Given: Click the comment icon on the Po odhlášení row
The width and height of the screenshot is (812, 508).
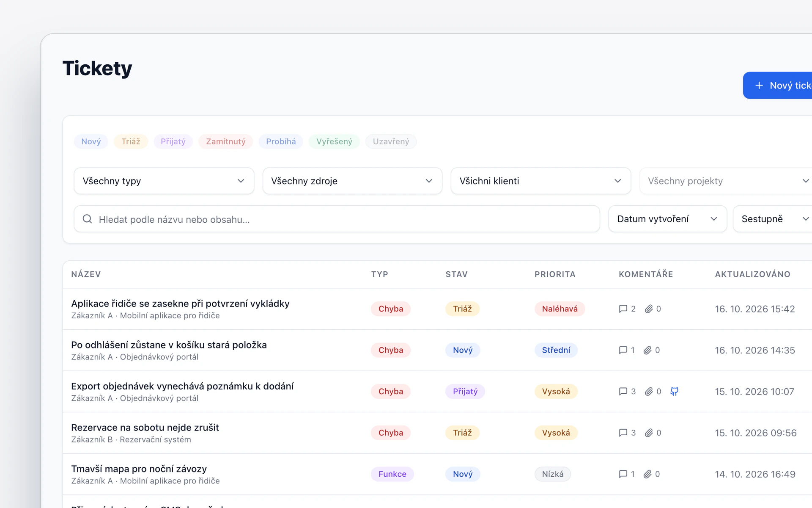Looking at the screenshot, I should 623,350.
